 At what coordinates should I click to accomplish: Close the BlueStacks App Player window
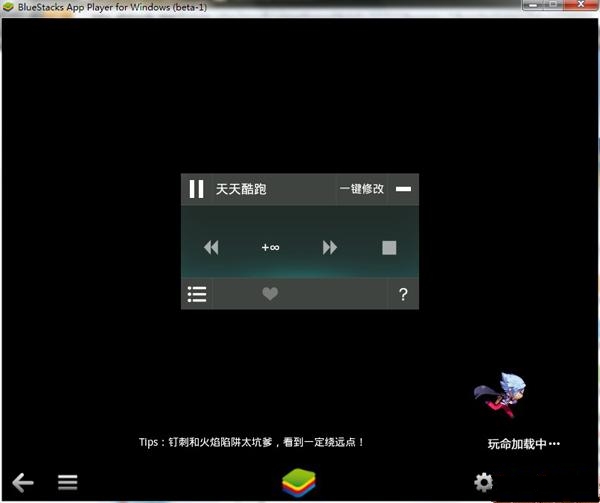coord(581,5)
